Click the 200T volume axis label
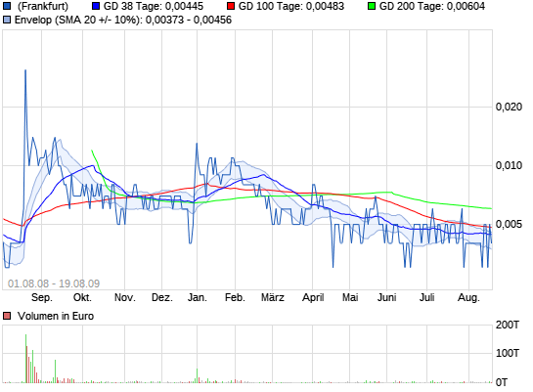Screen dimensions: 533x392 (508, 325)
